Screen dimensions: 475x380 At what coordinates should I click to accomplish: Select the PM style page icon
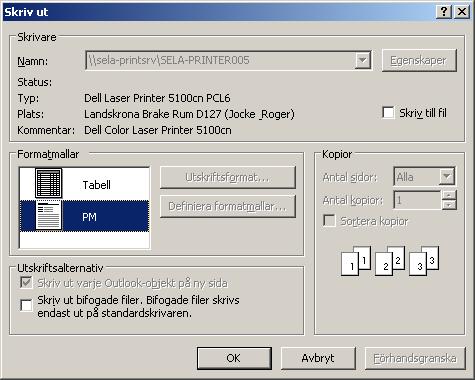[x=49, y=216]
